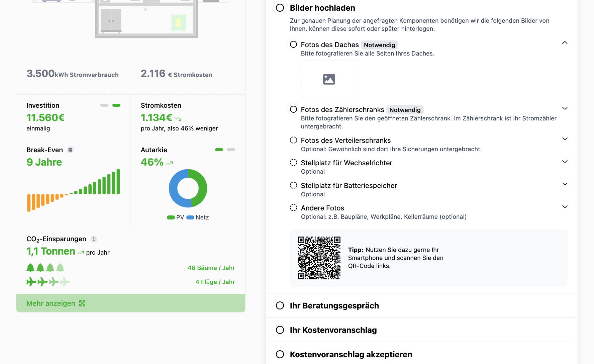594x364 pixels.
Task: Click the Break-Even info icon
Action: (x=70, y=150)
